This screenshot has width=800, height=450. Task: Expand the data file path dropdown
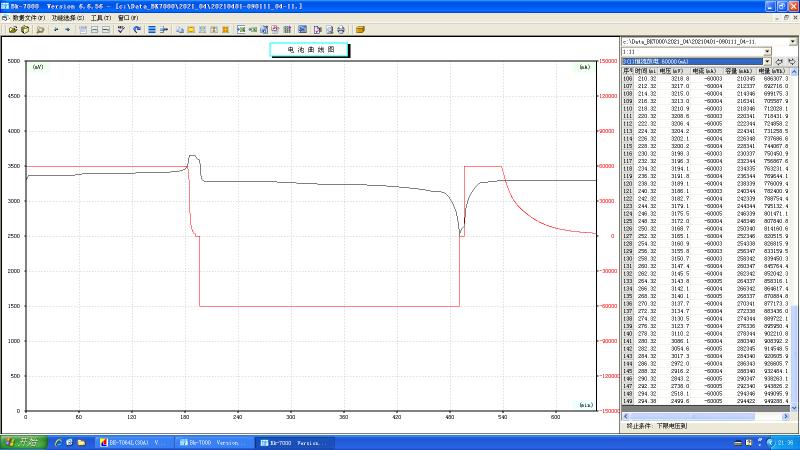(792, 41)
